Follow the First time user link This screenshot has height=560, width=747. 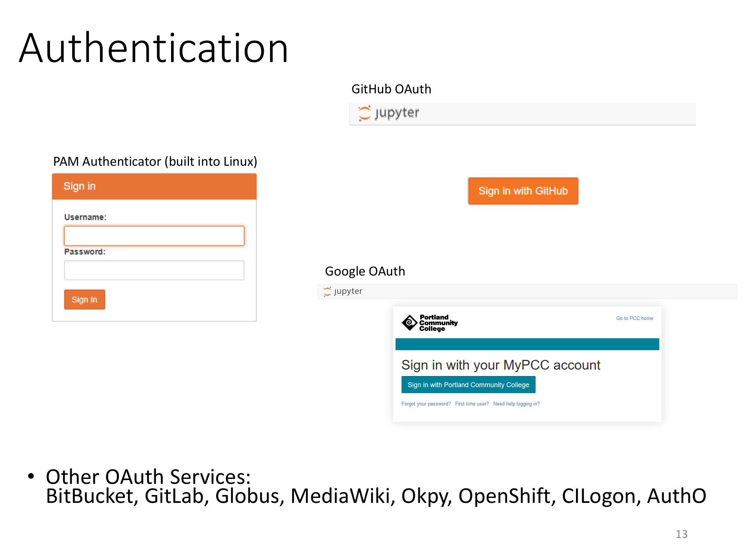click(x=472, y=404)
